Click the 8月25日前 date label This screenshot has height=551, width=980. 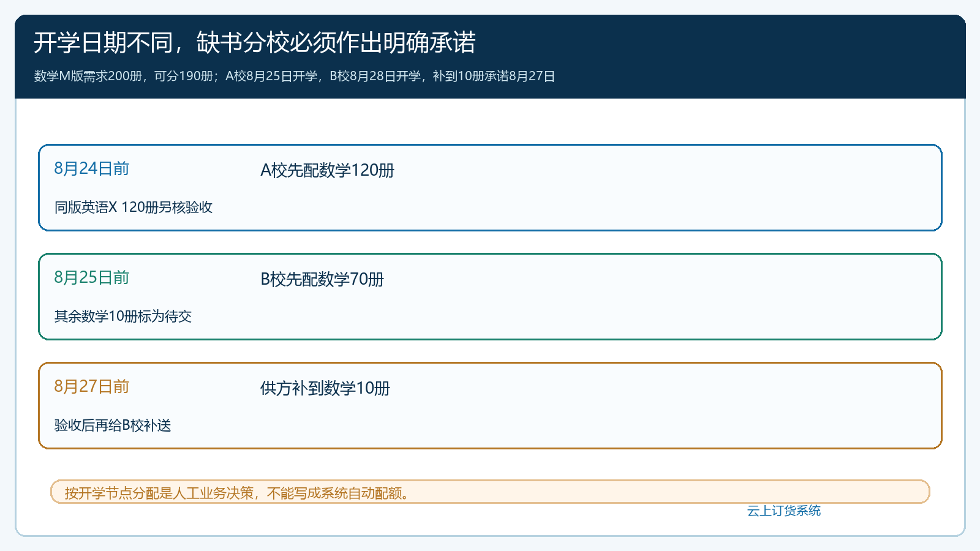[x=92, y=277]
